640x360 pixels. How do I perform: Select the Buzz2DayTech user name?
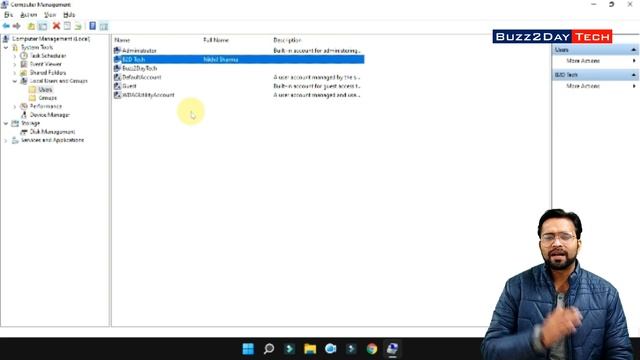(x=140, y=68)
